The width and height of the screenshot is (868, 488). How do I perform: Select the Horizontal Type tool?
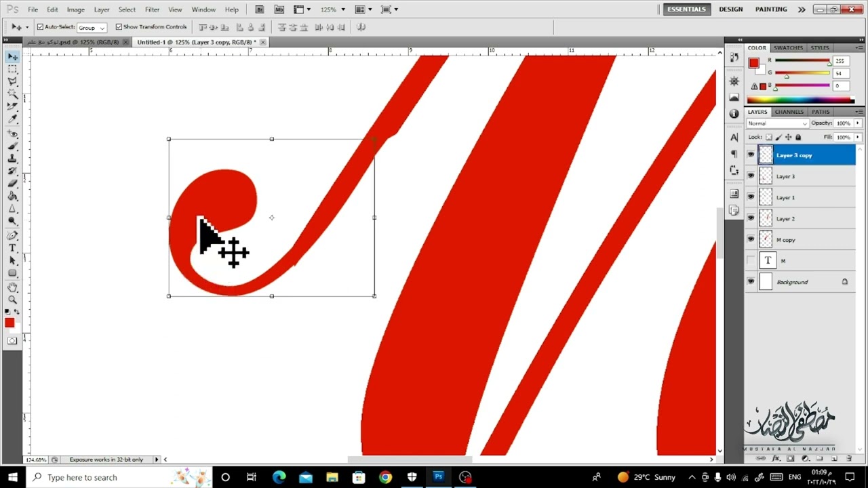coord(12,248)
